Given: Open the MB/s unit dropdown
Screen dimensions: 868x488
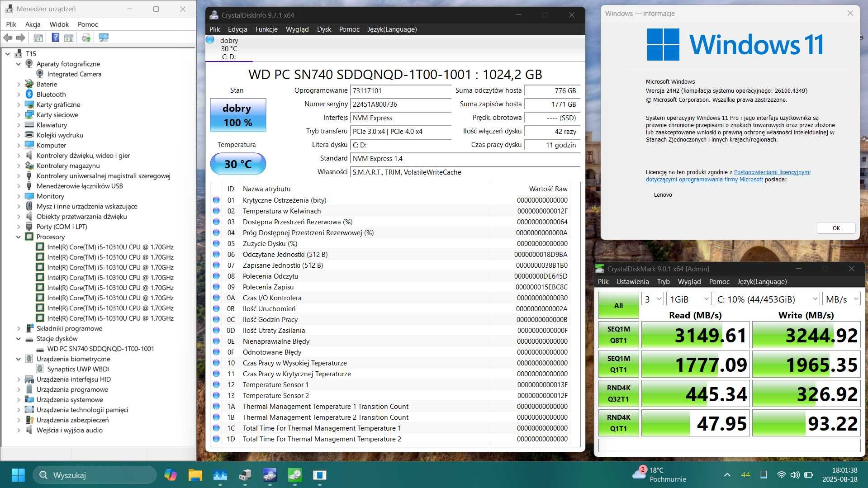Looking at the screenshot, I should click(x=841, y=299).
